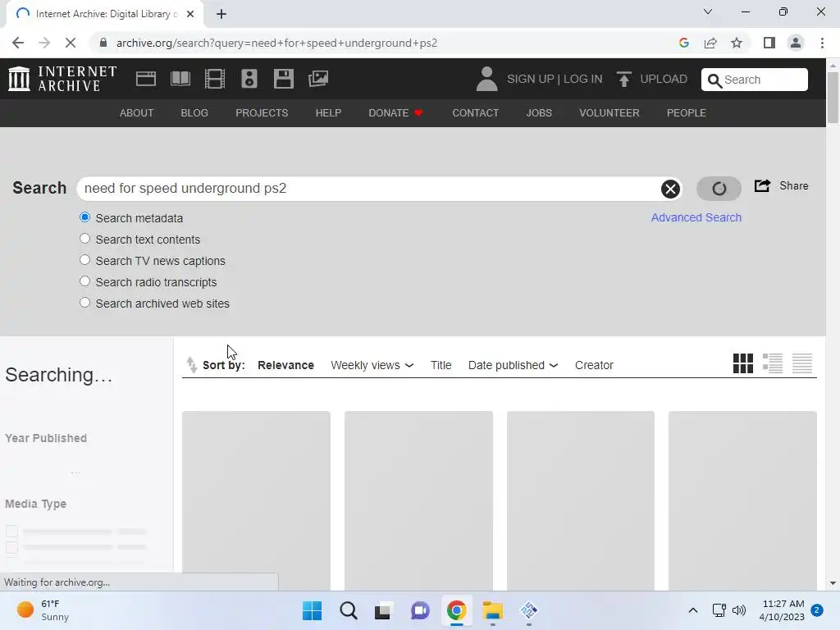The width and height of the screenshot is (840, 630).
Task: Open the VOLUNTEER link
Action: pos(609,113)
